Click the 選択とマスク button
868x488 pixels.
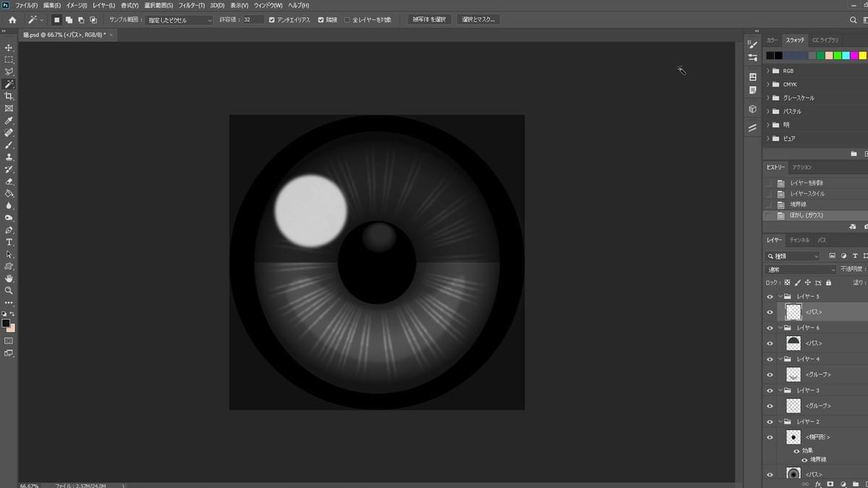click(478, 20)
